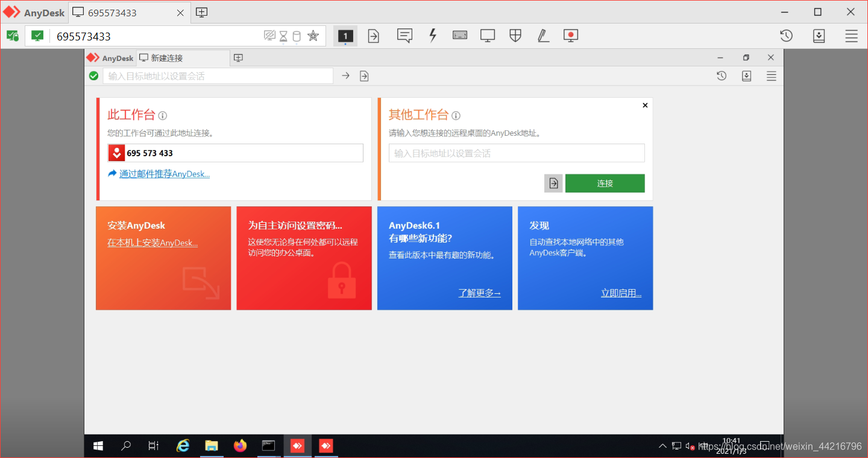This screenshot has width=868, height=458.
Task: Click the red AnyDesk icon beside 695 573 433
Action: pyautogui.click(x=116, y=153)
